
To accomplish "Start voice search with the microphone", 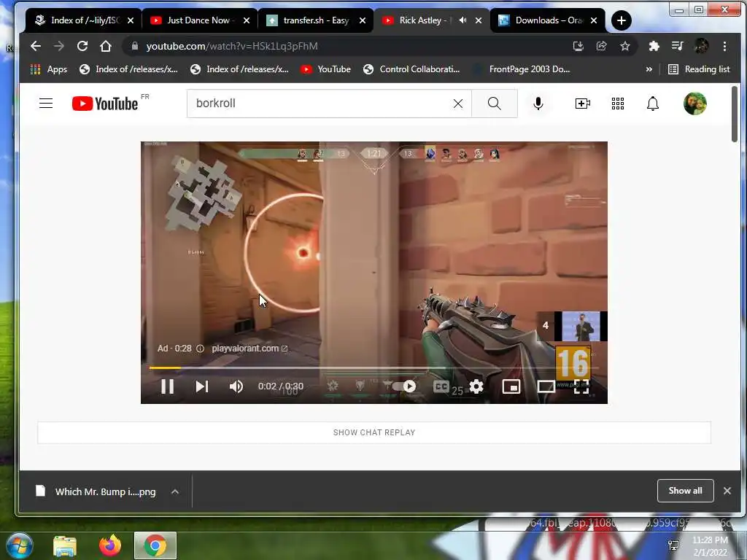I will (x=538, y=104).
